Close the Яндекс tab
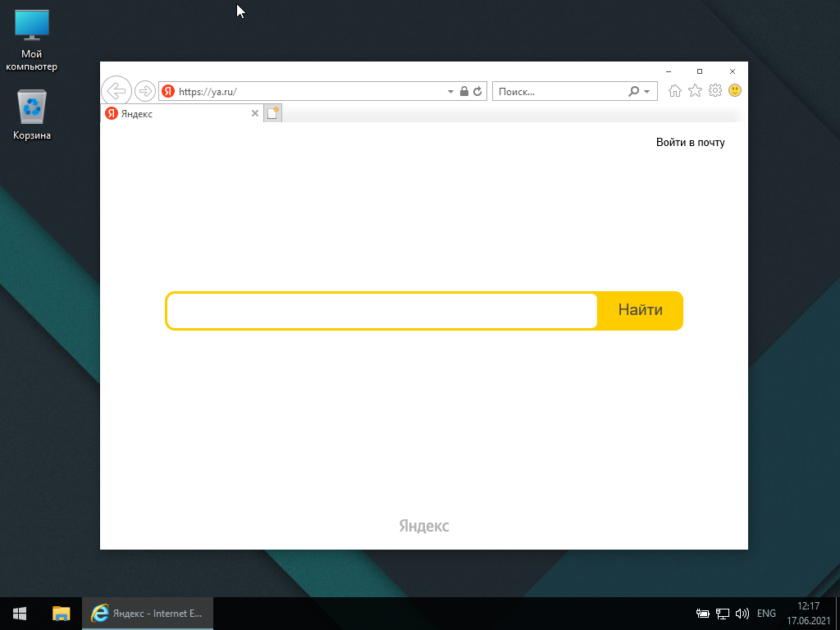The height and width of the screenshot is (630, 840). click(x=255, y=113)
